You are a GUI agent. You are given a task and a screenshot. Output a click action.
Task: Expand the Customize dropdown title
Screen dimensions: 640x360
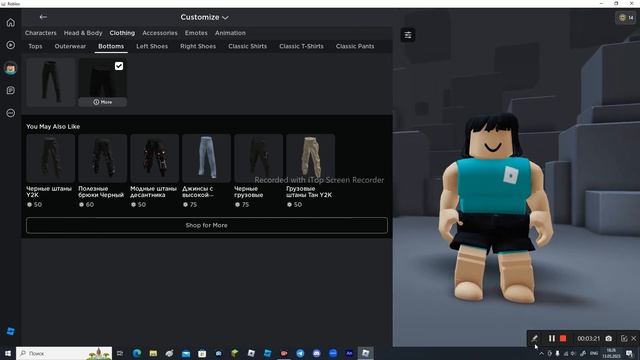point(204,17)
